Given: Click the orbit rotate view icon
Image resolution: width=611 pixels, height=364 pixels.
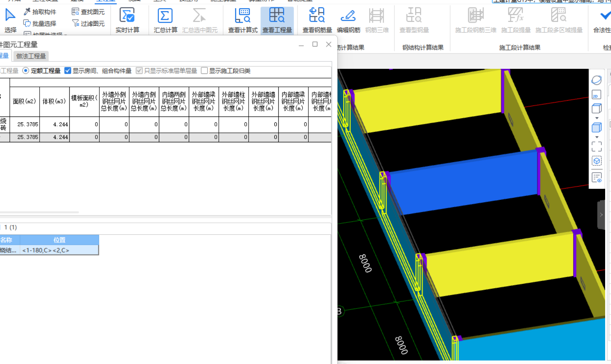Looking at the screenshot, I should point(597,80).
